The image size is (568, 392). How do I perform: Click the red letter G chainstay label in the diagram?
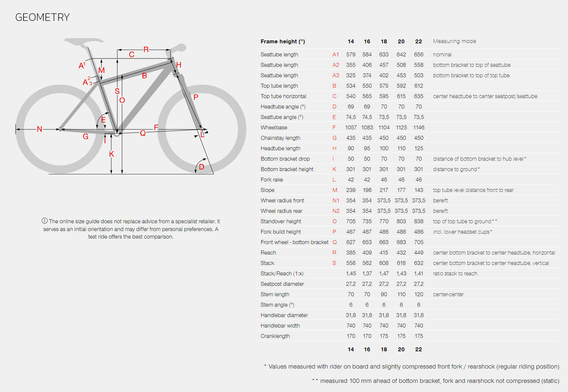coord(85,136)
